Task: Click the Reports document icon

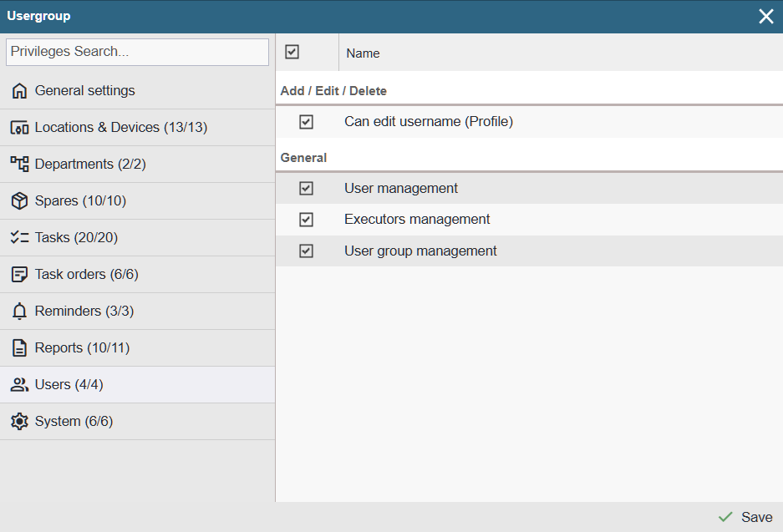Action: click(19, 348)
